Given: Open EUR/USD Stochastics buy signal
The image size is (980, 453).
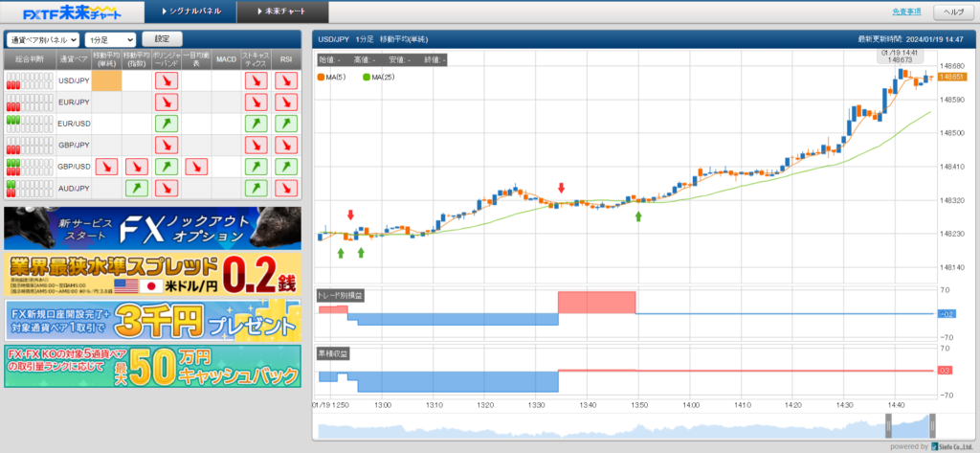Looking at the screenshot, I should (x=256, y=124).
